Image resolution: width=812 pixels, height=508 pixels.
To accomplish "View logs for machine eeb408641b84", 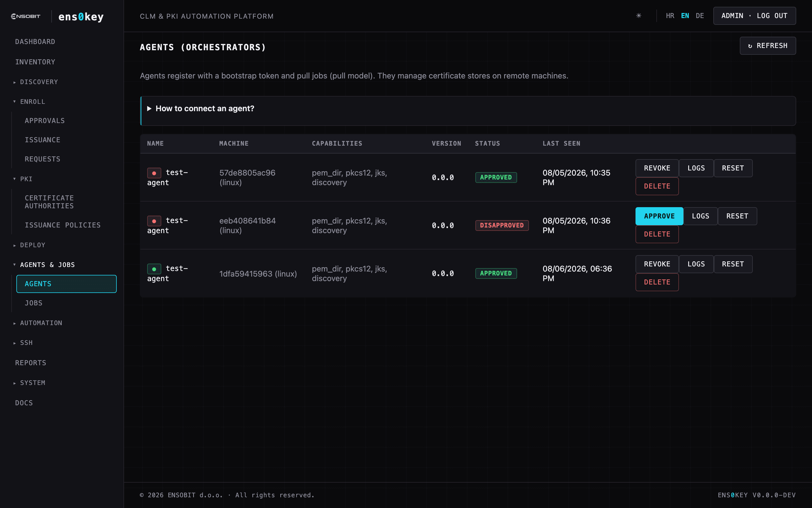I will (x=701, y=216).
